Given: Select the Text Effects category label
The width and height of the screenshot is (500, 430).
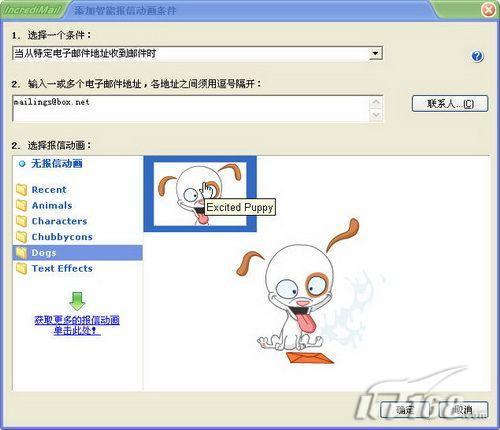Looking at the screenshot, I should click(62, 268).
